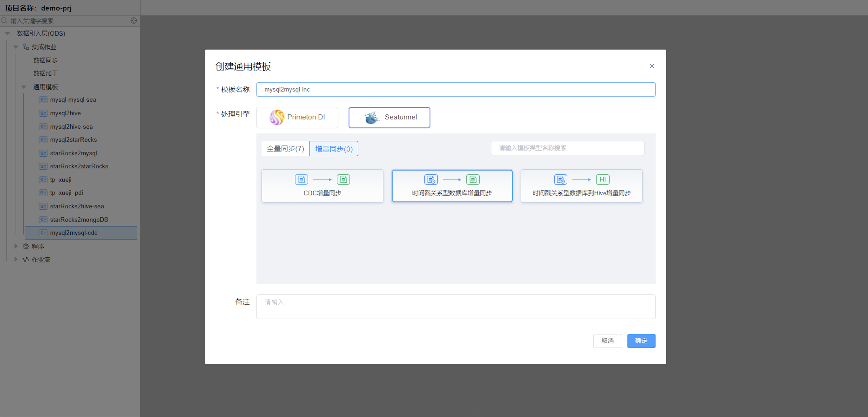Click the add icon beside the search box
The width and height of the screenshot is (868, 417).
click(133, 20)
